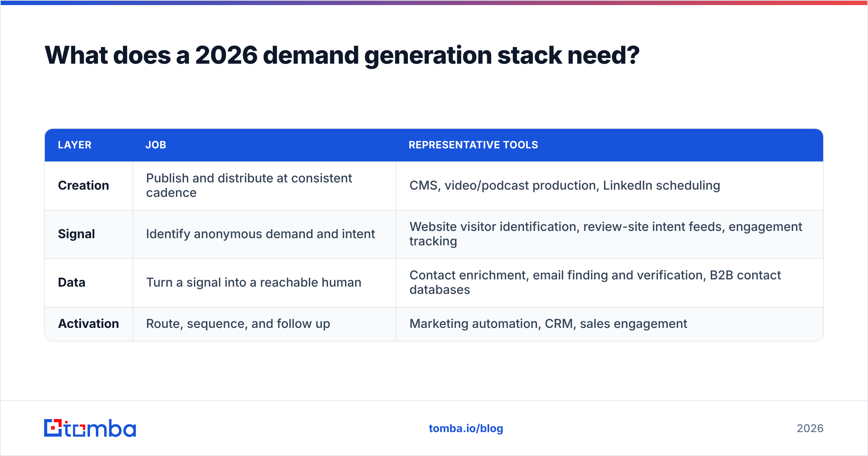Click the LAYER column header
The height and width of the screenshot is (456, 868).
[x=75, y=145]
